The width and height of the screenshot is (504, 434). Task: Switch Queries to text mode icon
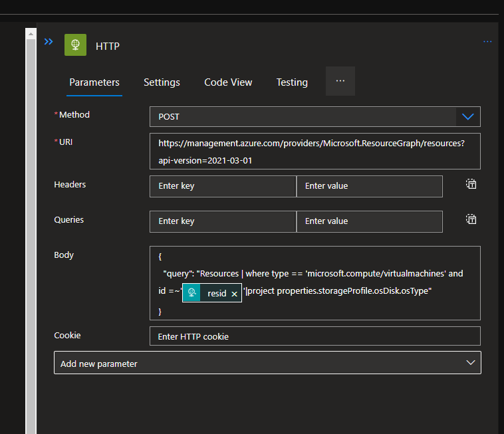click(x=471, y=219)
